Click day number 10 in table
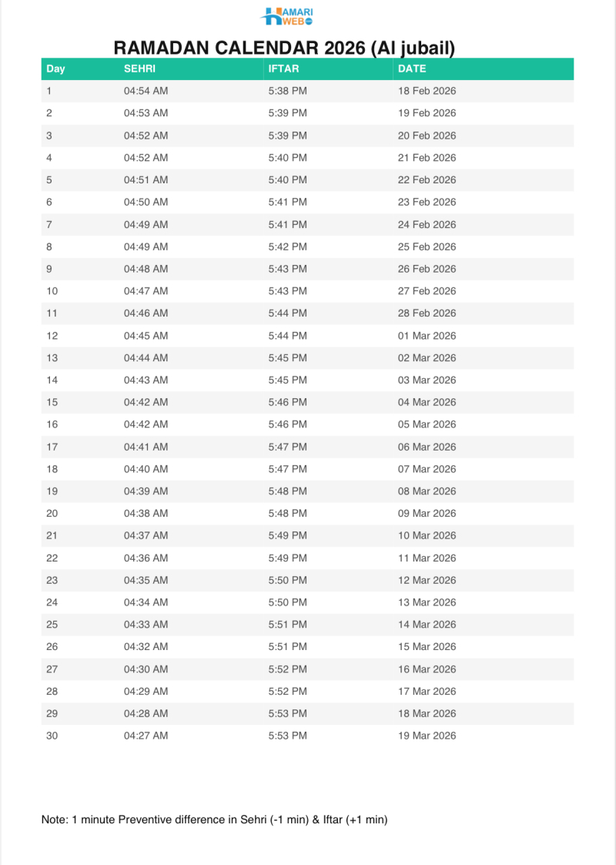 pos(52,291)
